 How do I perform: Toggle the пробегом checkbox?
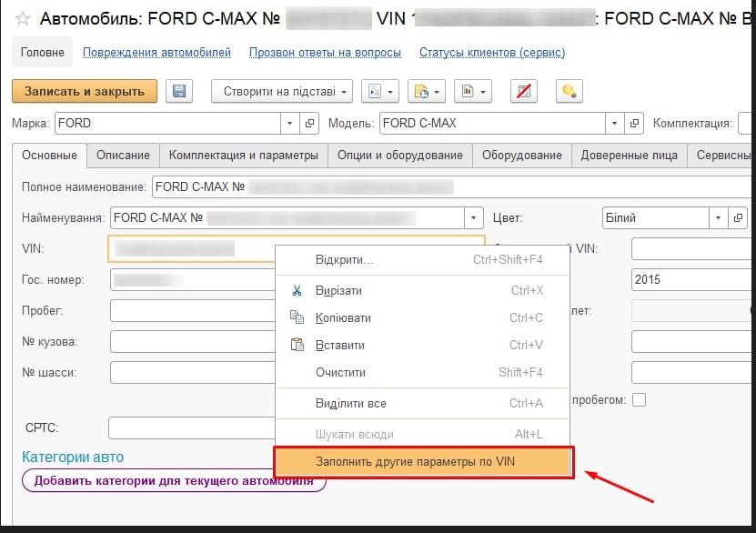tap(639, 399)
